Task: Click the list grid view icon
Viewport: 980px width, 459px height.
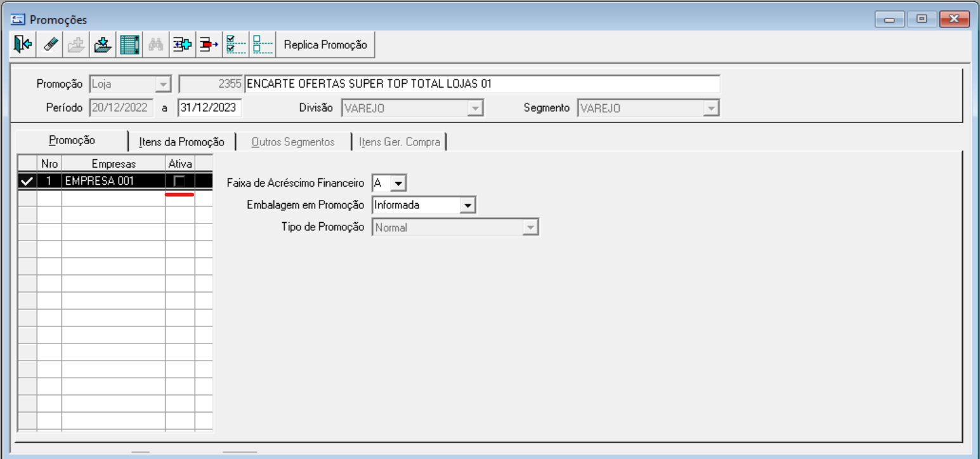Action: pos(129,45)
